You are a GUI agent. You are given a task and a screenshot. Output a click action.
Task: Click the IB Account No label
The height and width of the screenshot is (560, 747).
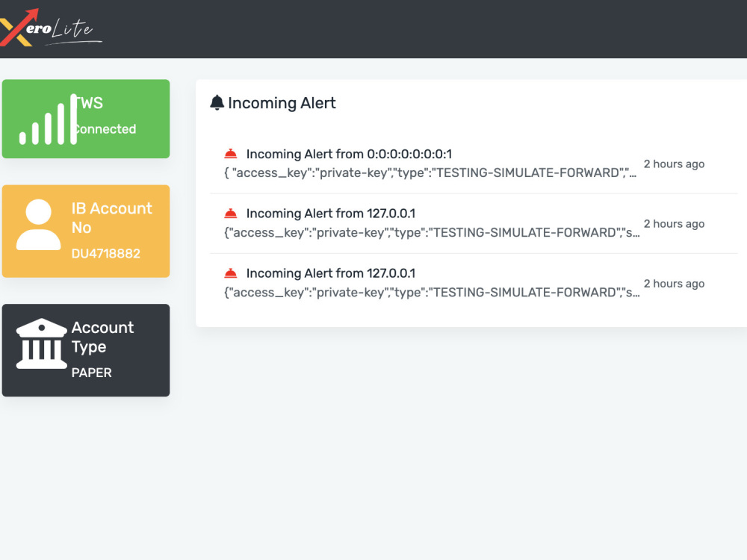click(x=111, y=217)
